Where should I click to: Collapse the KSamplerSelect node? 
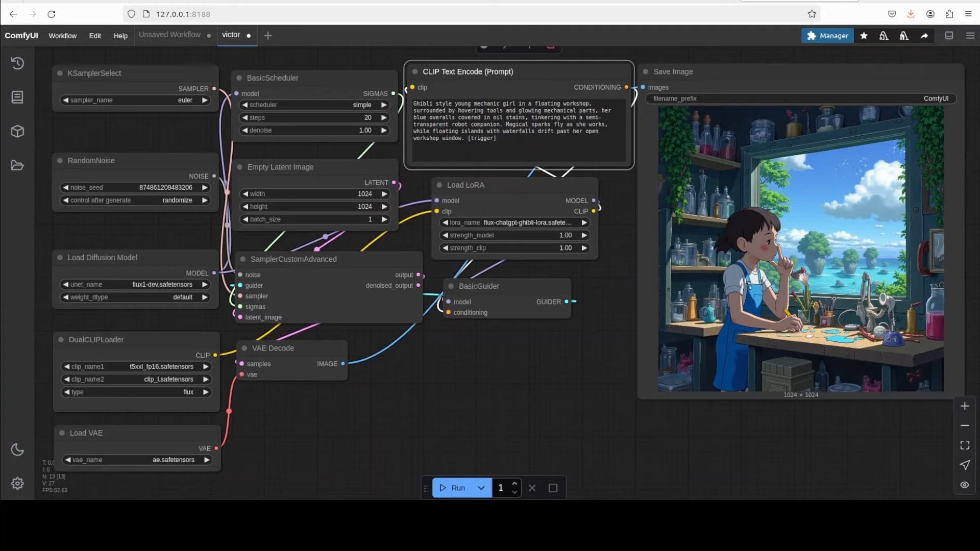[60, 73]
